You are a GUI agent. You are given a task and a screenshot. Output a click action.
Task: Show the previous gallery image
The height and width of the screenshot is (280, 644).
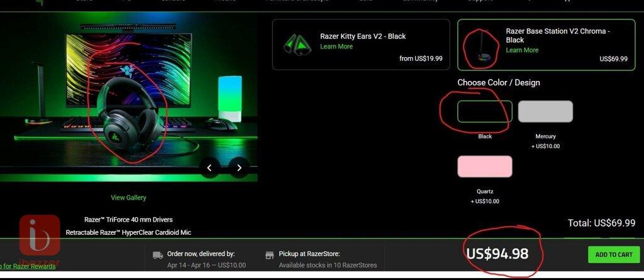click(209, 167)
